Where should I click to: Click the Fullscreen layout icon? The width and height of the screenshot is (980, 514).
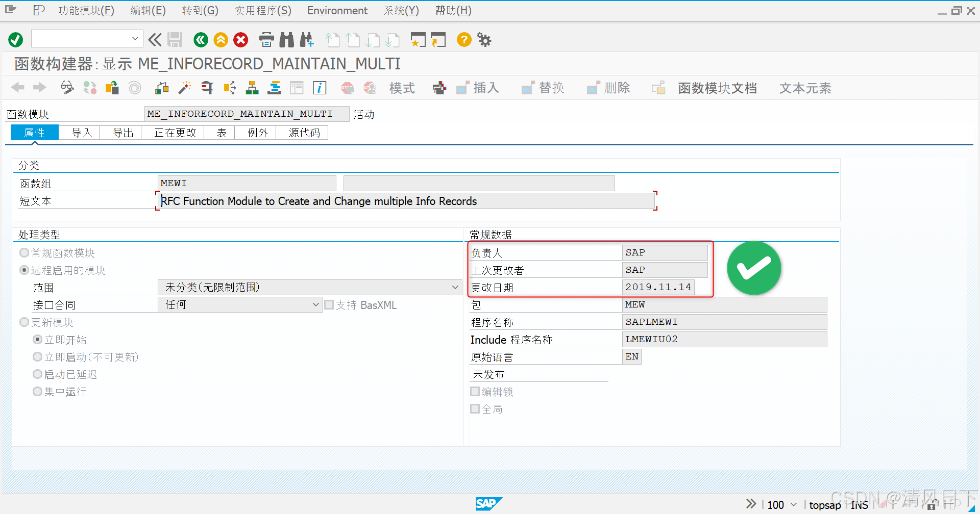[x=297, y=88]
